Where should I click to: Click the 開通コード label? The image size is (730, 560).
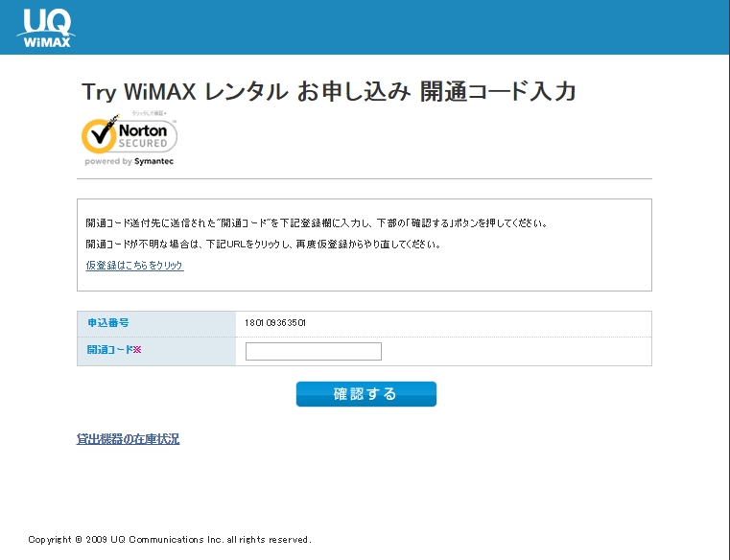[x=114, y=350]
